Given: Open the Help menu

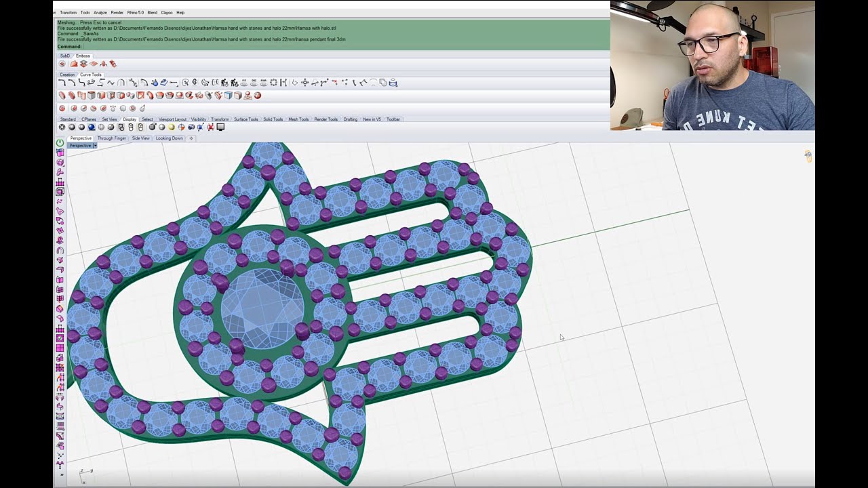Looking at the screenshot, I should [180, 12].
